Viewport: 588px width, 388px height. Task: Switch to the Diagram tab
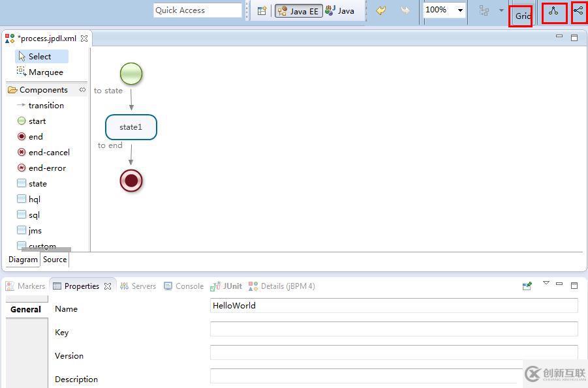point(23,260)
